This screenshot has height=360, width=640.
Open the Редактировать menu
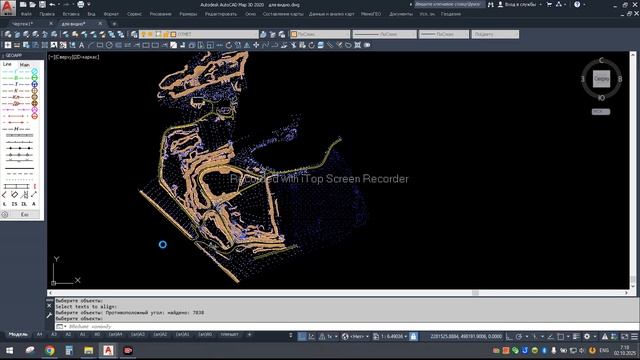221,14
